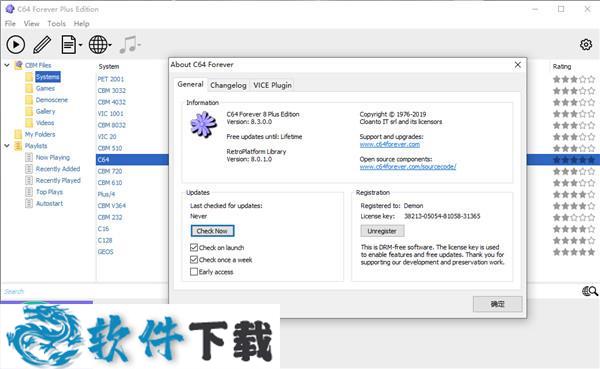Click the Top Plays playlist icon
Screen dimensions: 600x369
click(29, 192)
